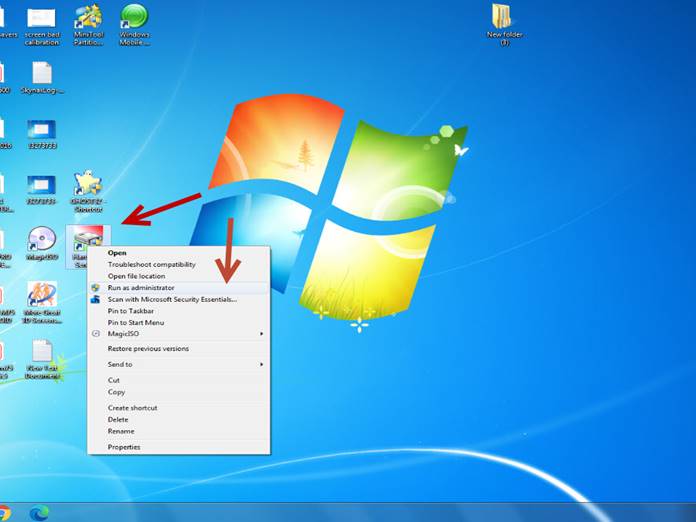Expand the Send to submenu

click(x=262, y=364)
